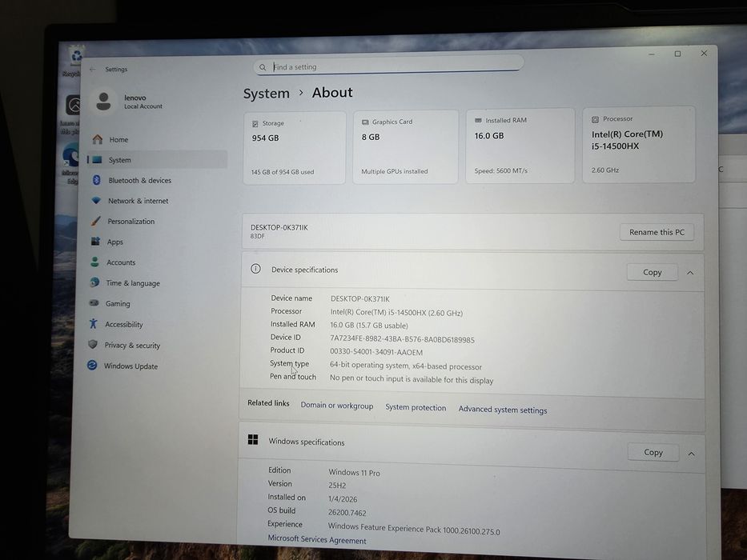The width and height of the screenshot is (747, 560).
Task: Click the Storage card icon
Action: pyautogui.click(x=255, y=124)
